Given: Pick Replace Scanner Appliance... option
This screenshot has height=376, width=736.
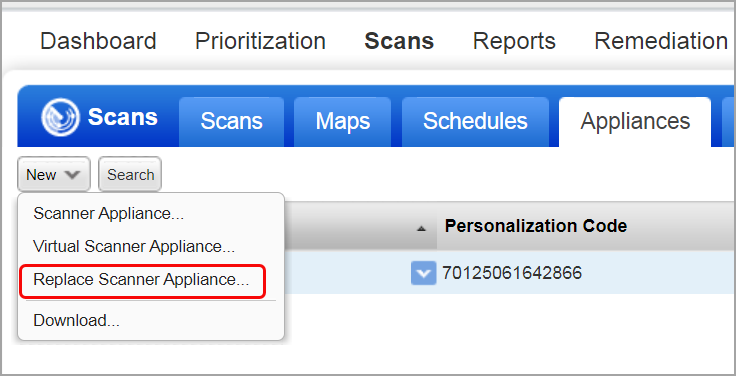Looking at the screenshot, I should [x=143, y=280].
